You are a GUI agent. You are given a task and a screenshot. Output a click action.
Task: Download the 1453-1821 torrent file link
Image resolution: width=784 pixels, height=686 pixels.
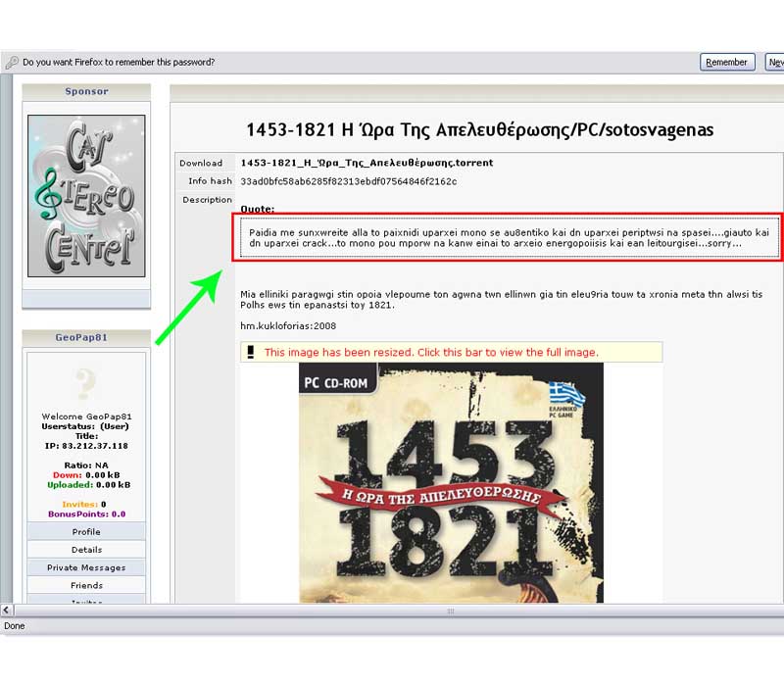pyautogui.click(x=367, y=163)
